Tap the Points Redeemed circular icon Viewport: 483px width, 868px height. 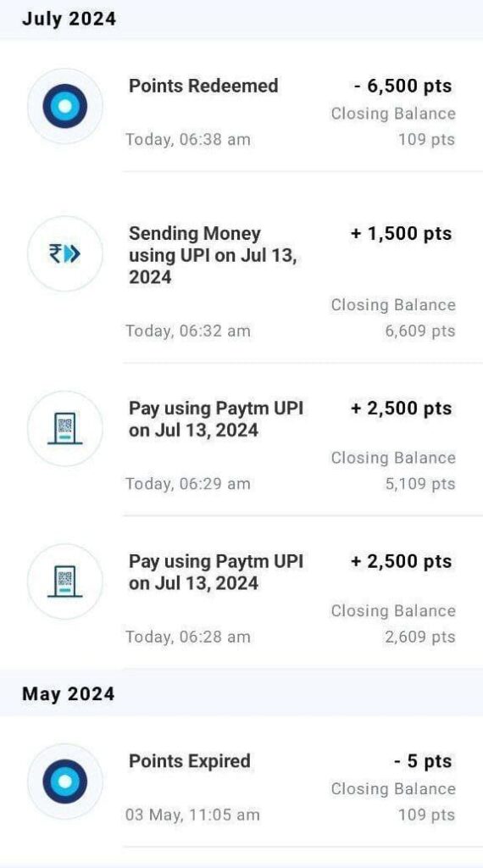[64, 106]
